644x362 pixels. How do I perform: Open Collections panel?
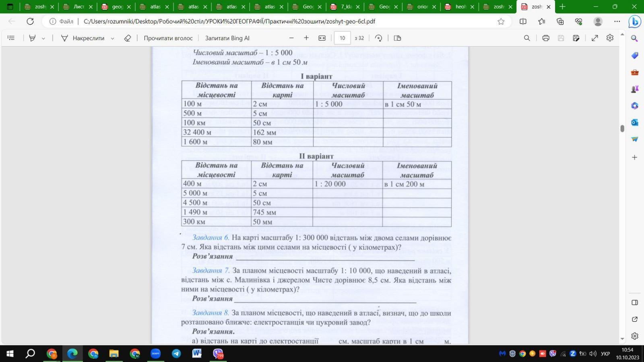(x=560, y=21)
